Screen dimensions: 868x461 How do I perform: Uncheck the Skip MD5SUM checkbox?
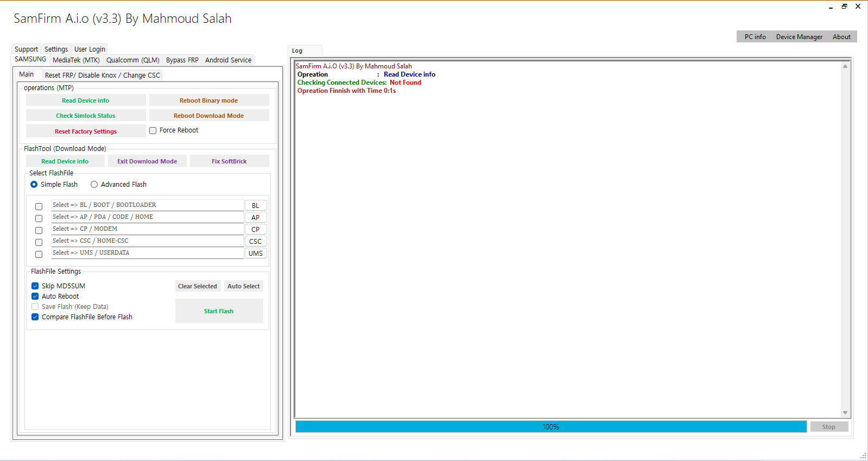coord(35,286)
